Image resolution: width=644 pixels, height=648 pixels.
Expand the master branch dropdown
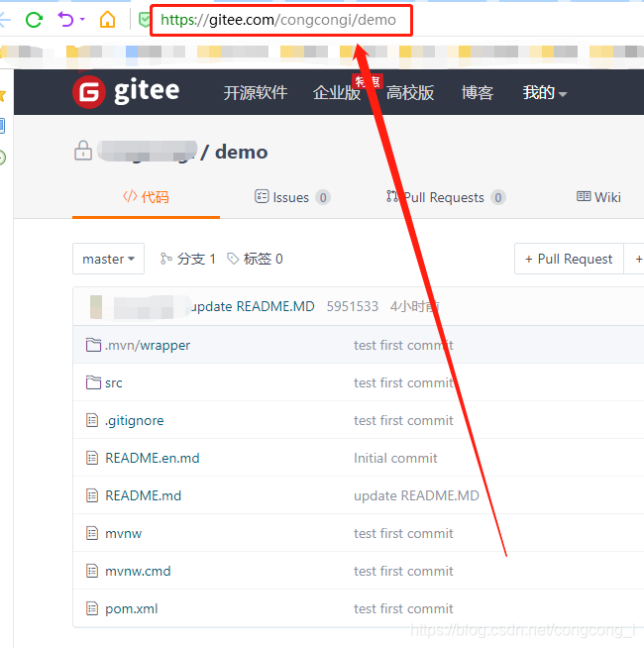click(x=108, y=259)
